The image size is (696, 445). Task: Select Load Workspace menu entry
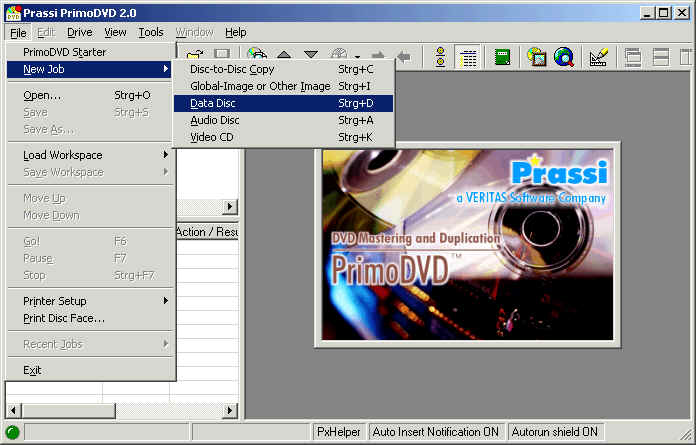(89, 155)
